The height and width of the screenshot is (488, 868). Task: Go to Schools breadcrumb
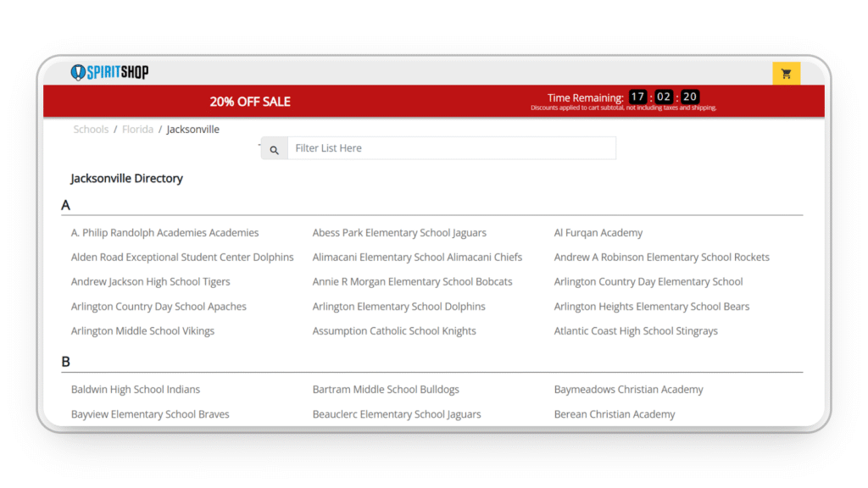[x=91, y=130]
